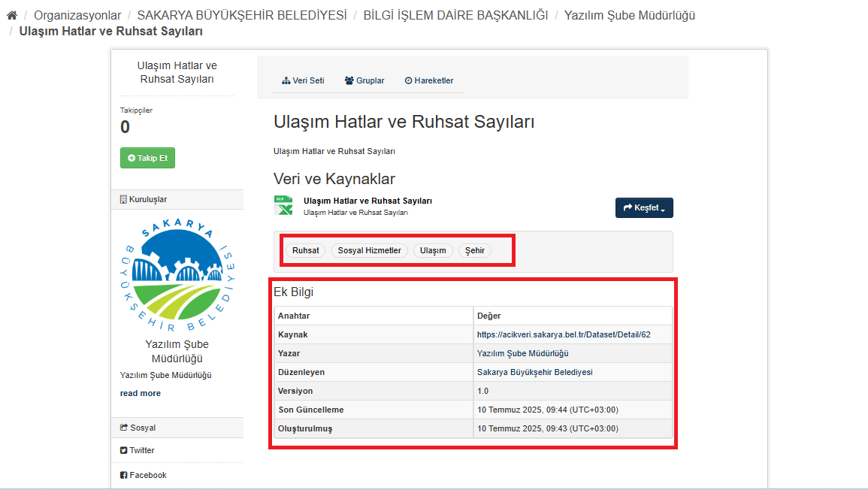This screenshot has width=868, height=490.
Task: Click the read more link
Action: click(x=141, y=393)
